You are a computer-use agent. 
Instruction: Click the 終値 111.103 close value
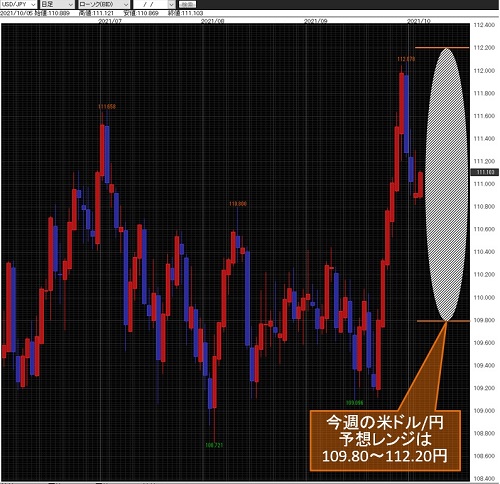pyautogui.click(x=185, y=13)
